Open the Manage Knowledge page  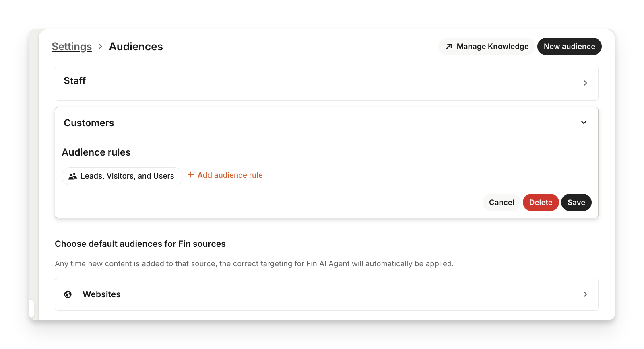tap(492, 47)
